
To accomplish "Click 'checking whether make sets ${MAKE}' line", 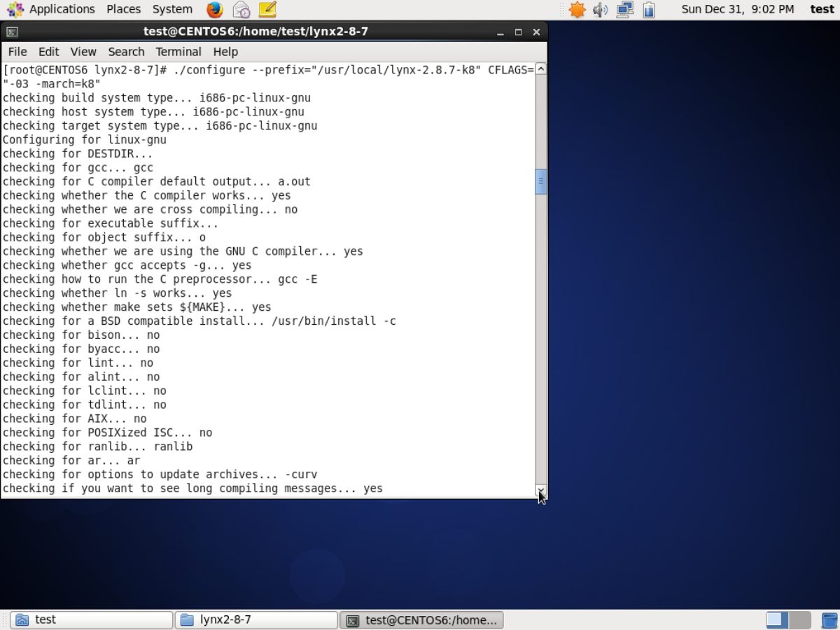I will [136, 307].
